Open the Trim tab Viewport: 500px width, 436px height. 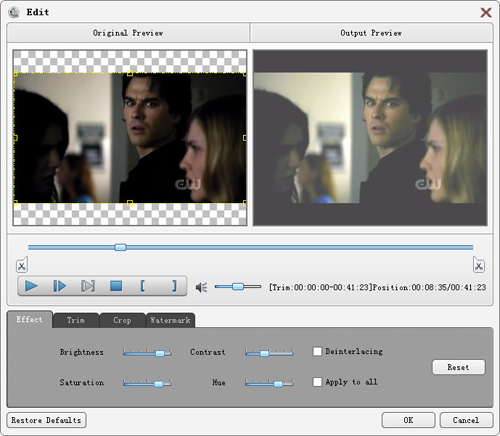(x=76, y=320)
